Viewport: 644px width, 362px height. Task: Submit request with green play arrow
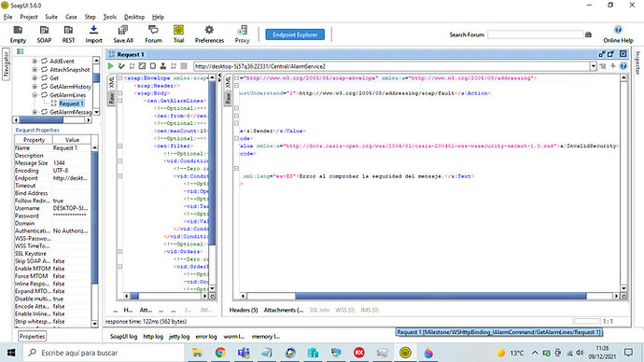(110, 66)
